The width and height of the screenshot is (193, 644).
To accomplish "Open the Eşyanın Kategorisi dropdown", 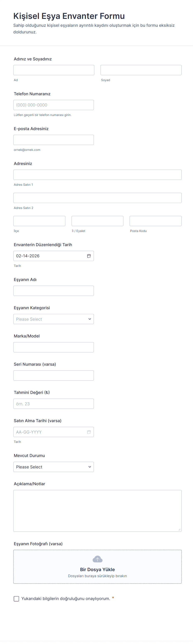I will point(54,319).
